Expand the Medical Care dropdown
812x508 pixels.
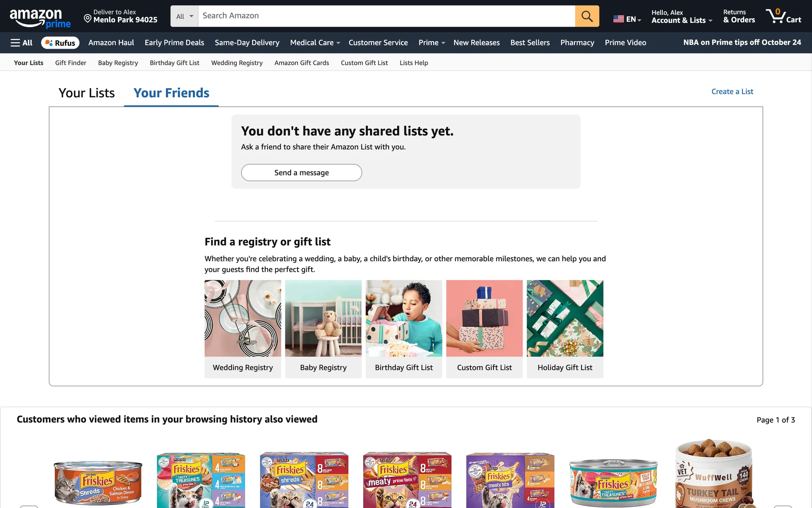(x=315, y=43)
